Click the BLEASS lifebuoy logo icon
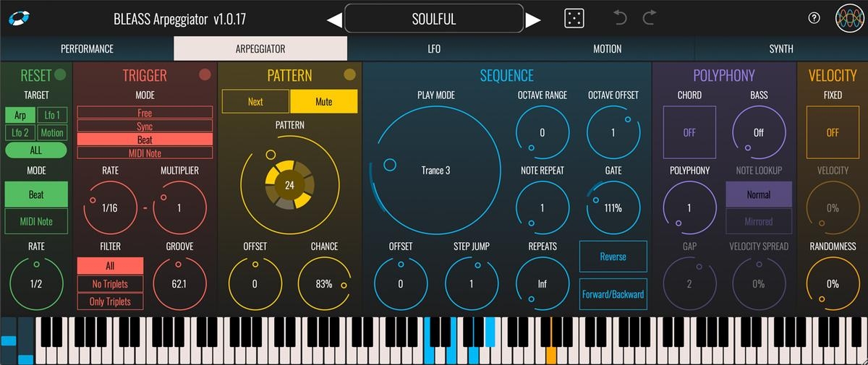868x365 pixels. [18, 18]
